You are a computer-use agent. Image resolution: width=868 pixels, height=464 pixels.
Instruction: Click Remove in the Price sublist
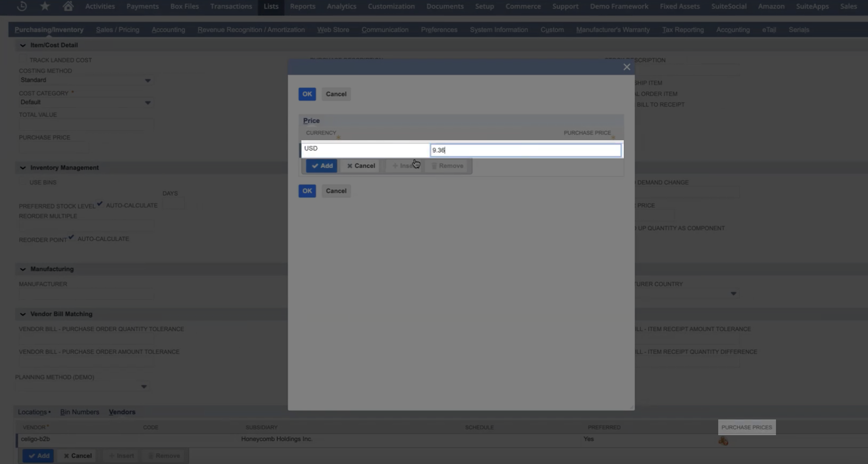pyautogui.click(x=447, y=165)
